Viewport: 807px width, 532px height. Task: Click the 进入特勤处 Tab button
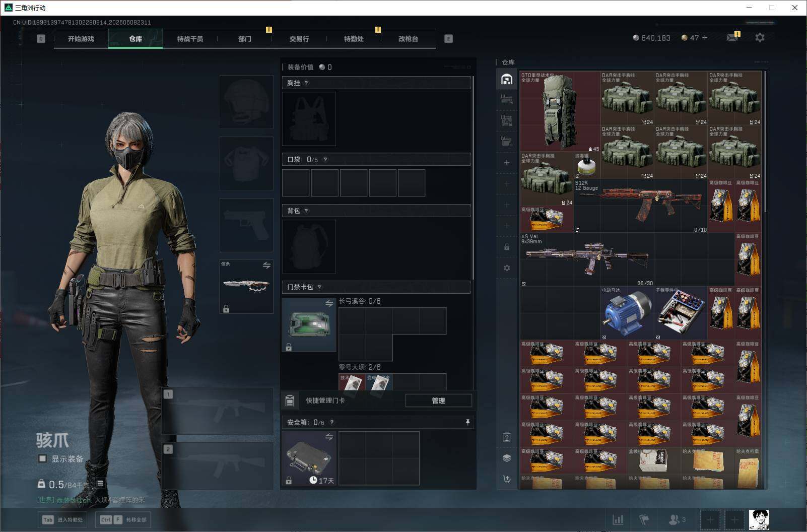coord(62,519)
